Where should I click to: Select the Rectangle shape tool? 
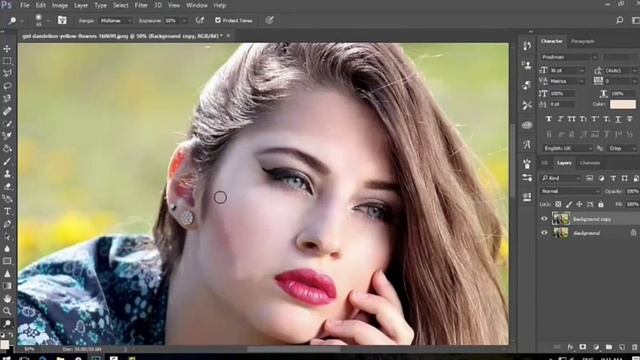point(7,261)
